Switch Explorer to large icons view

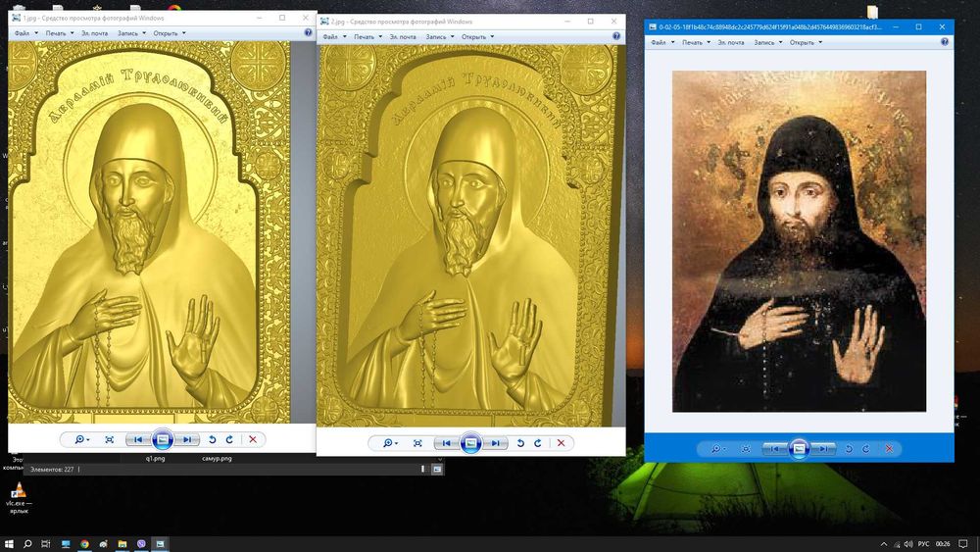coord(437,469)
